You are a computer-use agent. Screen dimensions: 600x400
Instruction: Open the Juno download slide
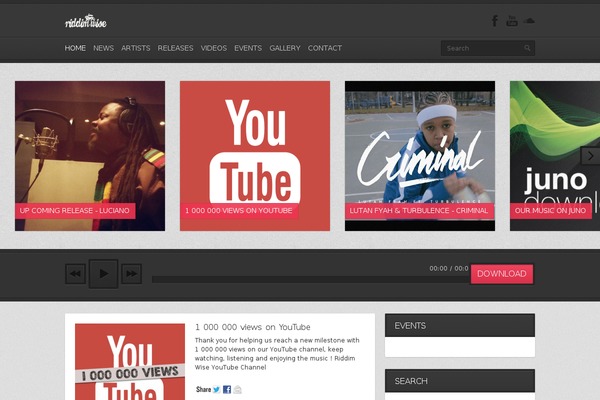[x=555, y=156]
